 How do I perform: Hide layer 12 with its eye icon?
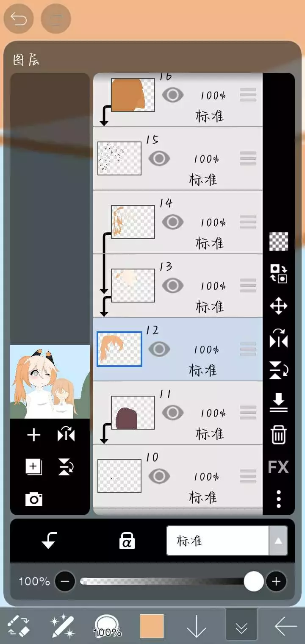(159, 349)
